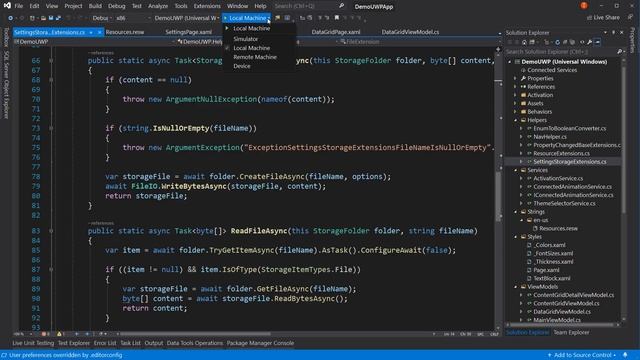The height and width of the screenshot is (360, 640).
Task: Switch to the DataGridViewModel.cs tab
Action: [410, 32]
